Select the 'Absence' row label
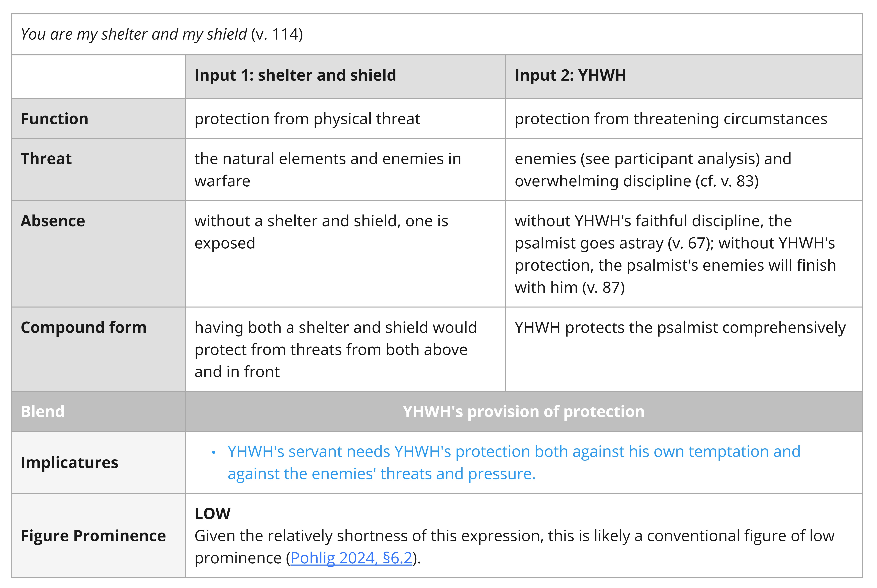The width and height of the screenshot is (877, 588). tap(53, 221)
